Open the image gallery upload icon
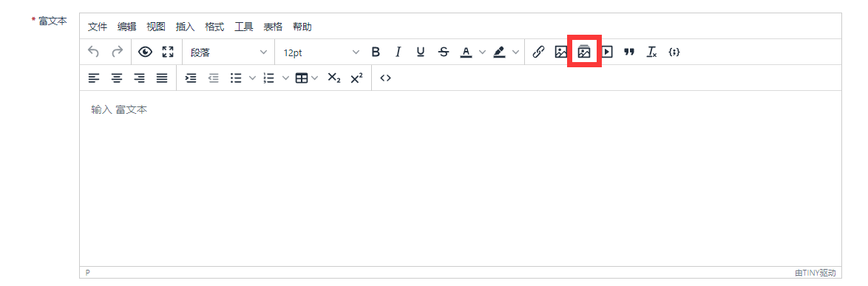The width and height of the screenshot is (868, 286). (584, 52)
